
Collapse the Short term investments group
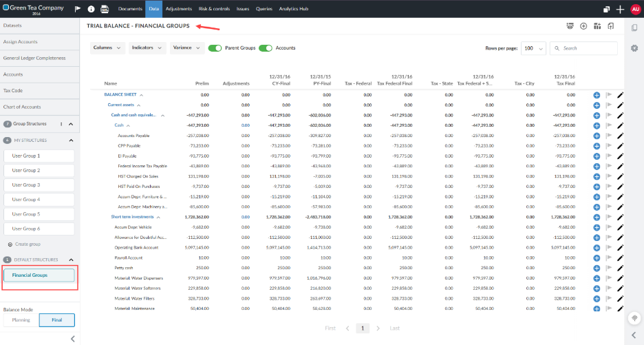click(x=158, y=217)
